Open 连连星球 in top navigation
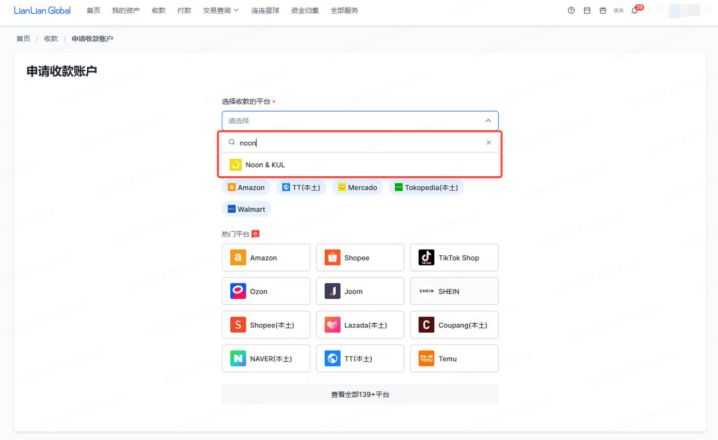 pyautogui.click(x=265, y=11)
